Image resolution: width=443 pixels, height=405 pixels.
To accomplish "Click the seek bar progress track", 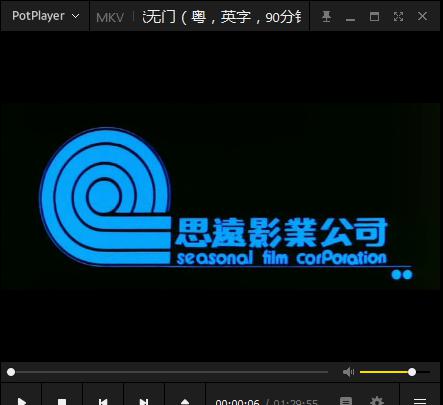I will [169, 372].
